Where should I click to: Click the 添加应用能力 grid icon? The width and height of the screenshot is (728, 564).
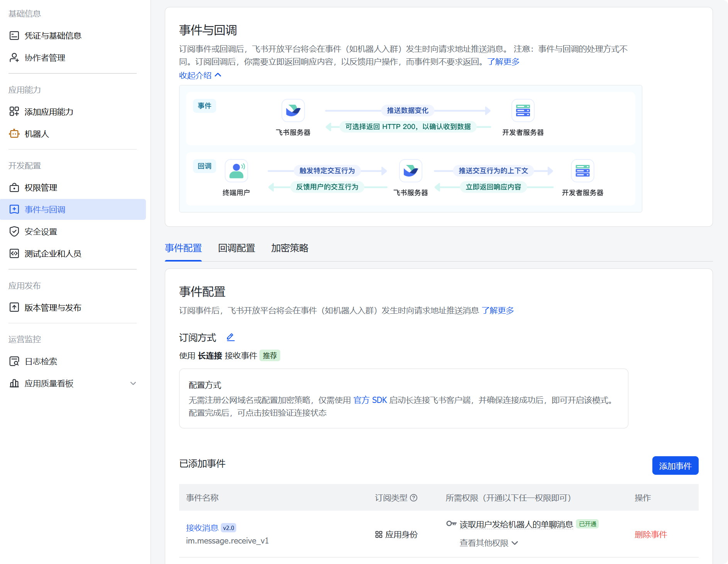(14, 112)
